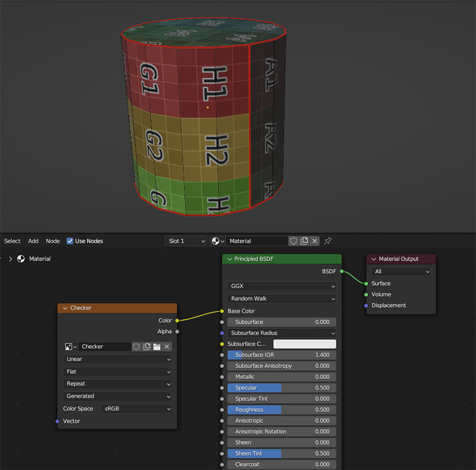The image size is (476, 470).
Task: Adjust the Roughness slider
Action: coord(281,409)
